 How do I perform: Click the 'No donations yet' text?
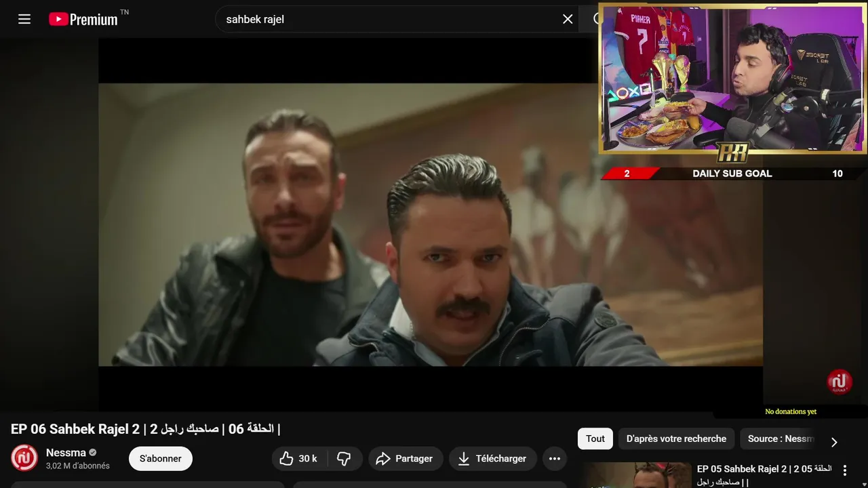point(791,411)
